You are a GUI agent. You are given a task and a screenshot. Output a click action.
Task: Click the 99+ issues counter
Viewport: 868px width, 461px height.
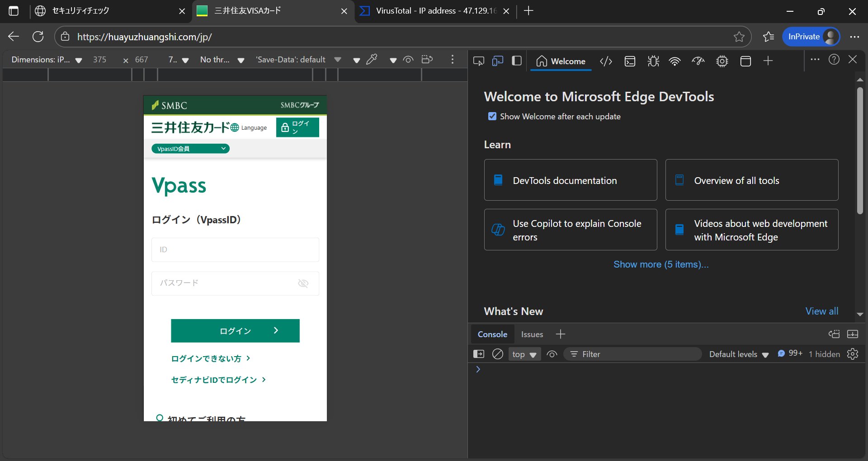click(790, 353)
